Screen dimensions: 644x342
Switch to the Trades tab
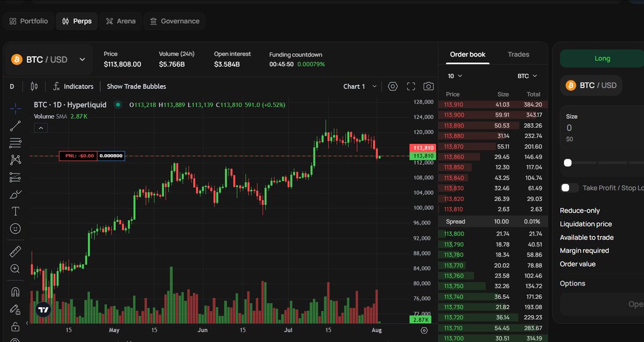518,54
